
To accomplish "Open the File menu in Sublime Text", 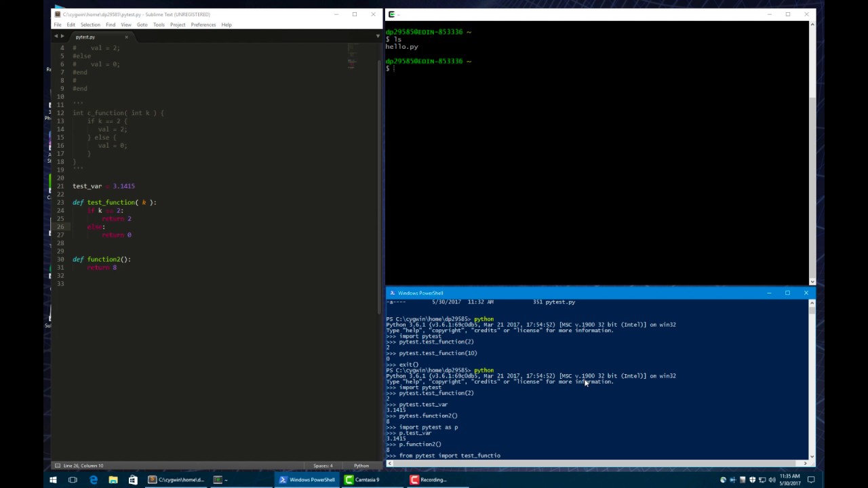I will (58, 25).
